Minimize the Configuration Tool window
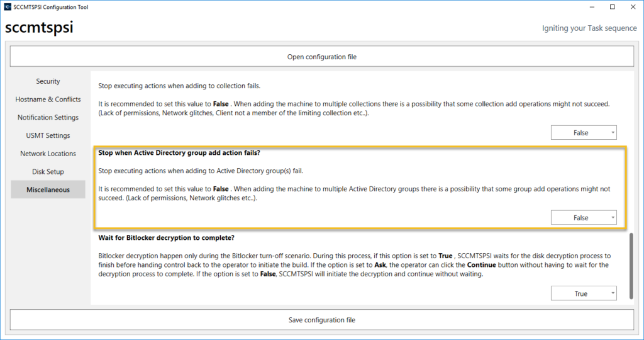 point(591,7)
